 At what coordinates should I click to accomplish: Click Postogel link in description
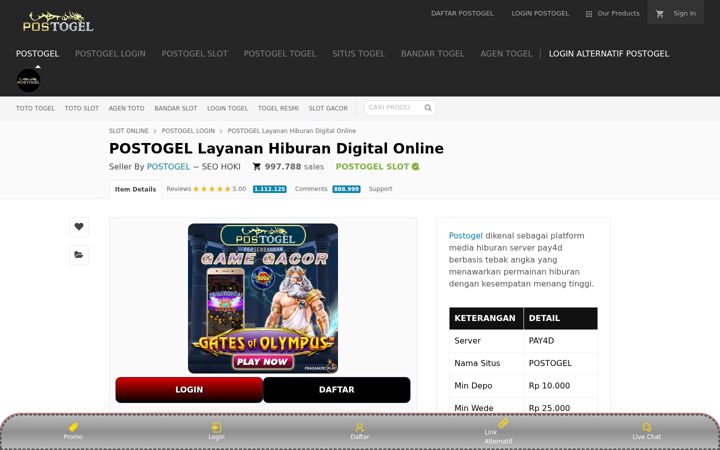click(x=466, y=236)
